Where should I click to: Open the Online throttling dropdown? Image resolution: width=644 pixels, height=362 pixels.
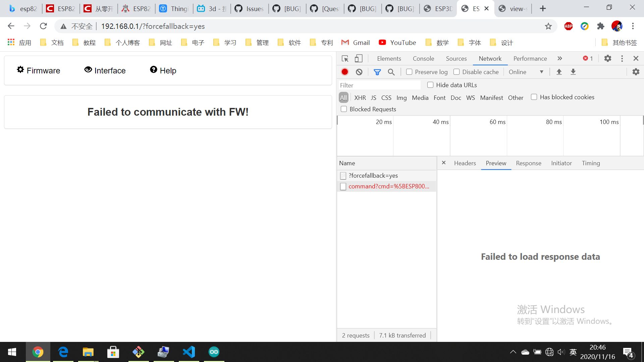(526, 72)
